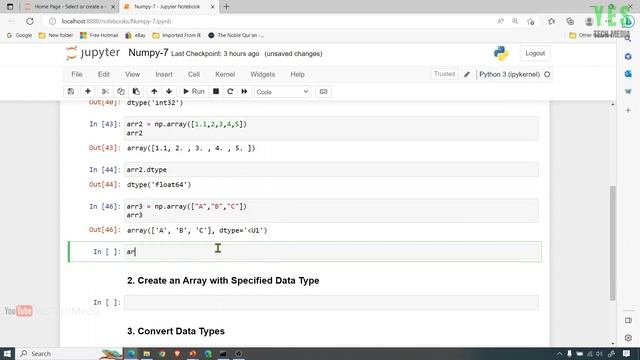Click the address bar URL

(x=116, y=21)
